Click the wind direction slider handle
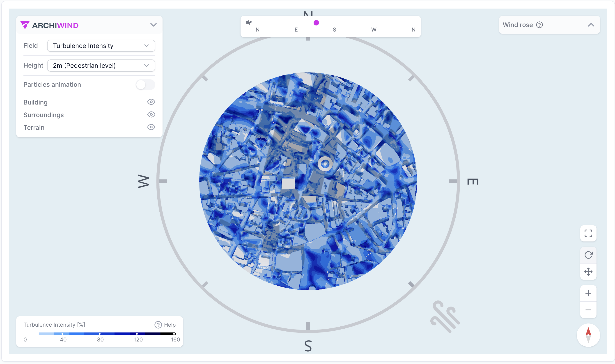Screen dimensions: 615x364 point(316,23)
